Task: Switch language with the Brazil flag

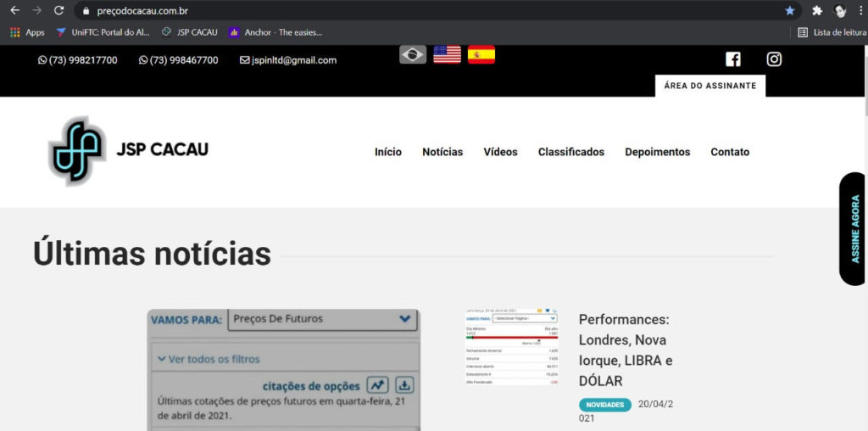Action: tap(413, 55)
